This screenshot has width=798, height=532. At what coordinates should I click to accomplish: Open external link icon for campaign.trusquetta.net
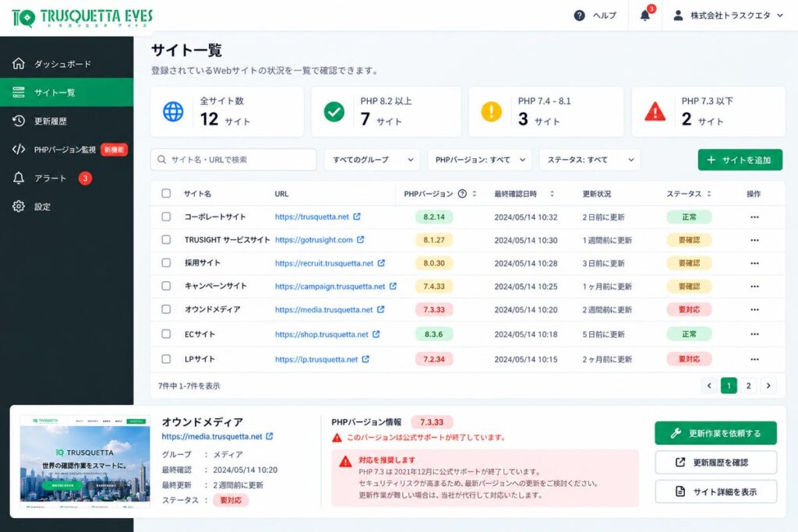[393, 287]
